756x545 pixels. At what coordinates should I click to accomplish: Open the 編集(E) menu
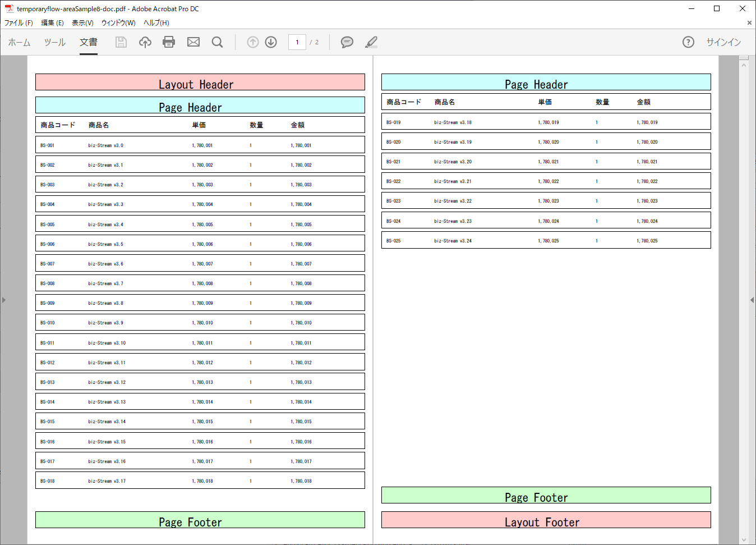52,23
